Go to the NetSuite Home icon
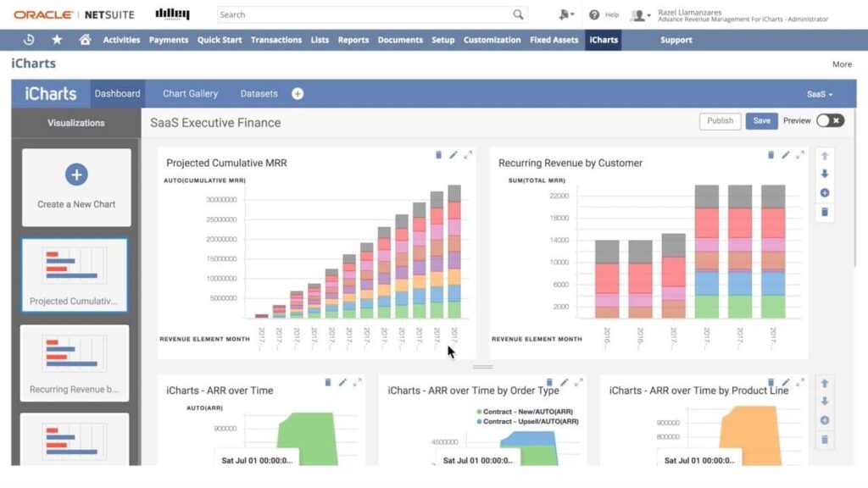This screenshot has height=488, width=868. 85,39
